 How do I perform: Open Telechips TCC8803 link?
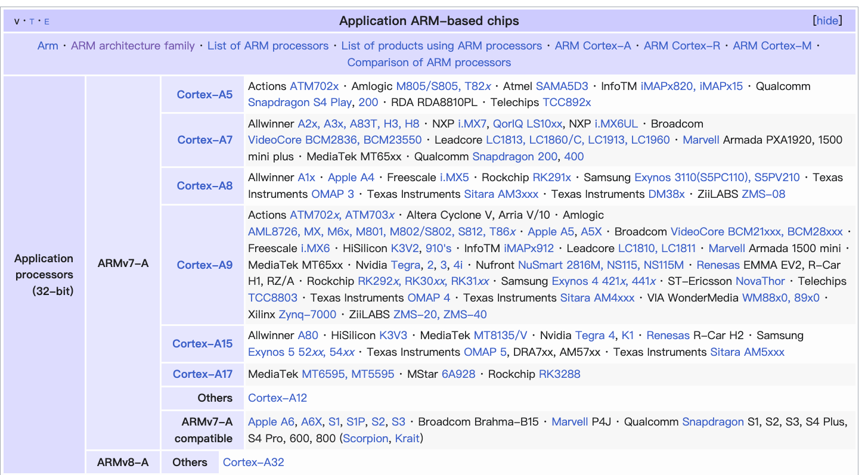pyautogui.click(x=272, y=297)
